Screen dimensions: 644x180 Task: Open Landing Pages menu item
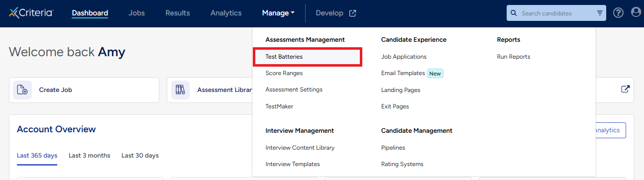coord(401,90)
